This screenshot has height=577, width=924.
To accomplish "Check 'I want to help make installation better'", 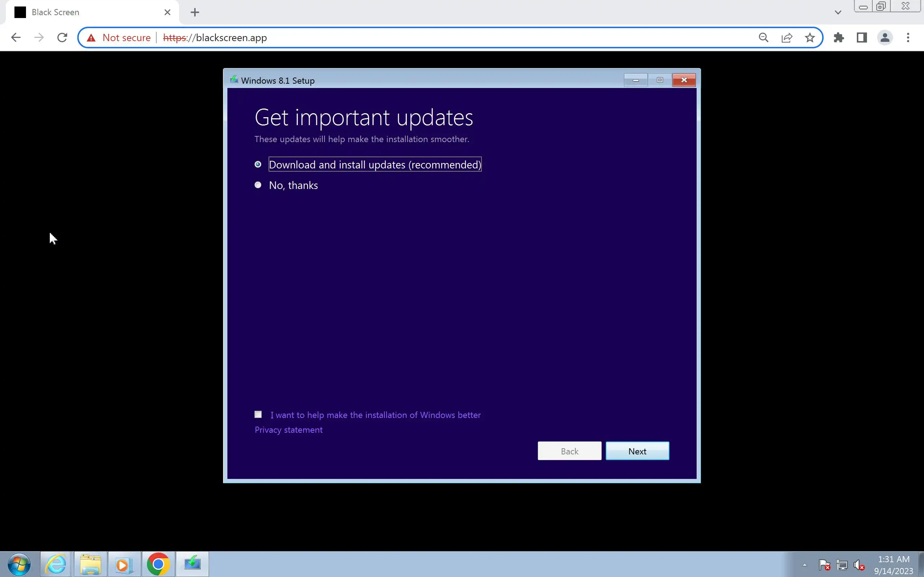I will [258, 414].
